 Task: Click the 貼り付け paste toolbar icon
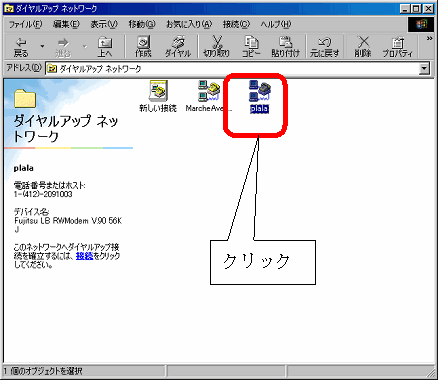click(x=285, y=46)
